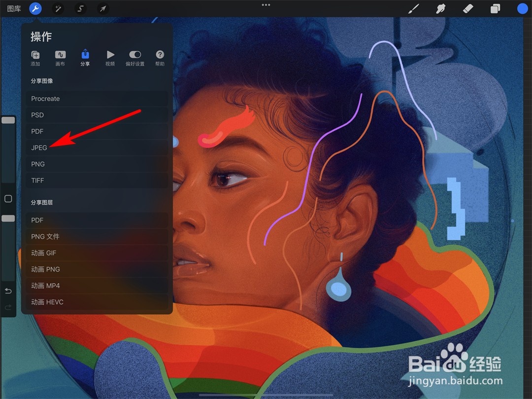
Task: Open the Gallery (图库)
Action: point(14,8)
